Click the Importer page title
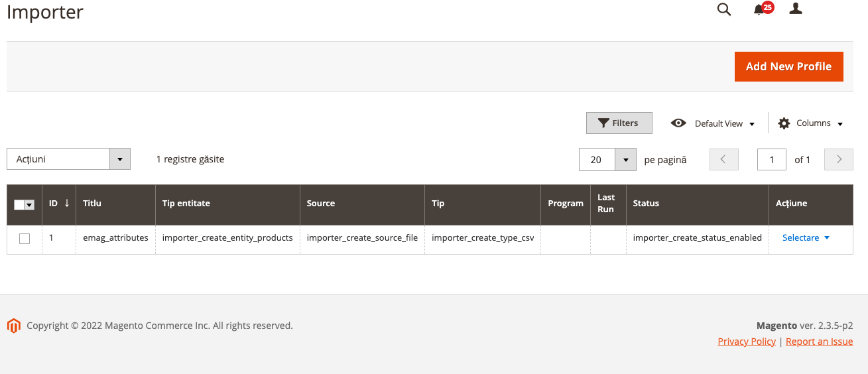868x374 pixels. [45, 11]
